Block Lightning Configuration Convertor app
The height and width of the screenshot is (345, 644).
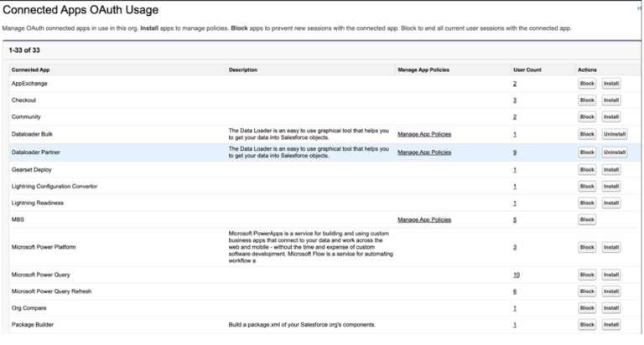587,186
